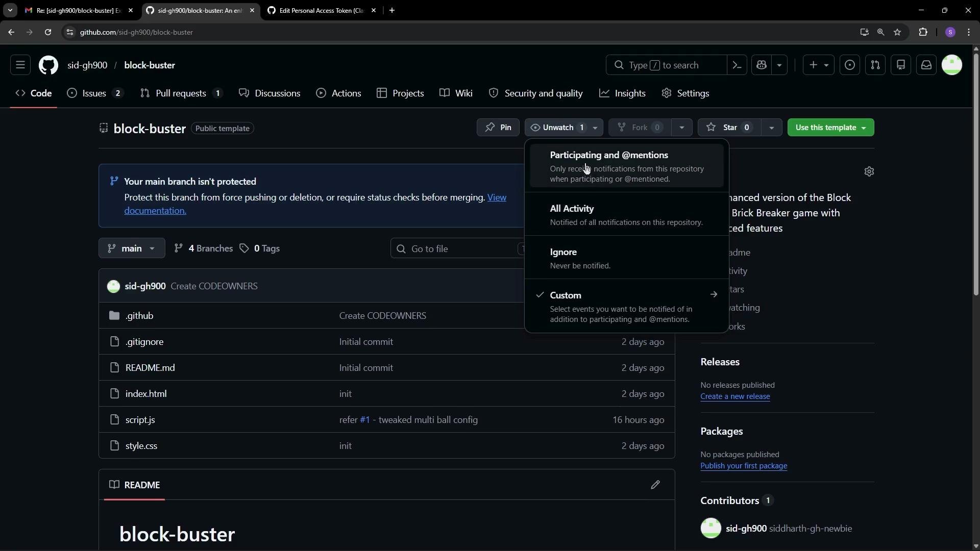The height and width of the screenshot is (551, 980).
Task: Bookmark this page with star icon
Action: [897, 32]
